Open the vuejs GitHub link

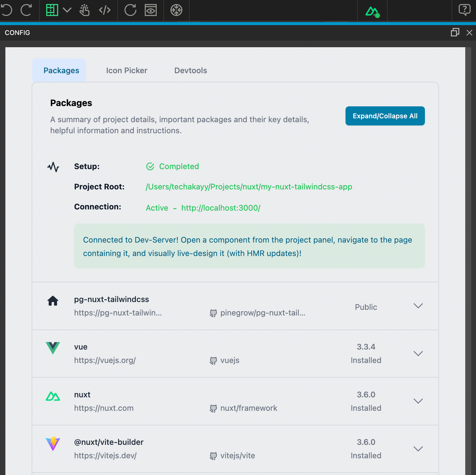pos(230,360)
